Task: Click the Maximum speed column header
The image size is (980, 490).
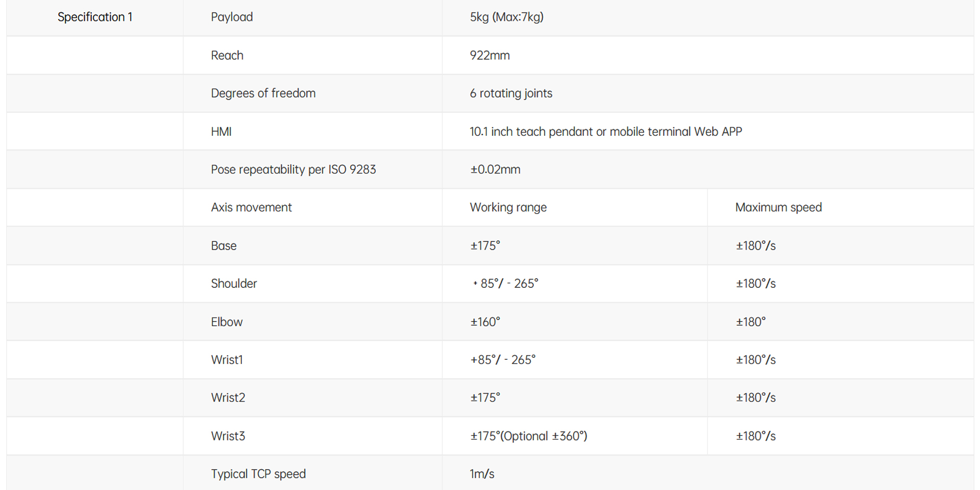Action: tap(778, 207)
